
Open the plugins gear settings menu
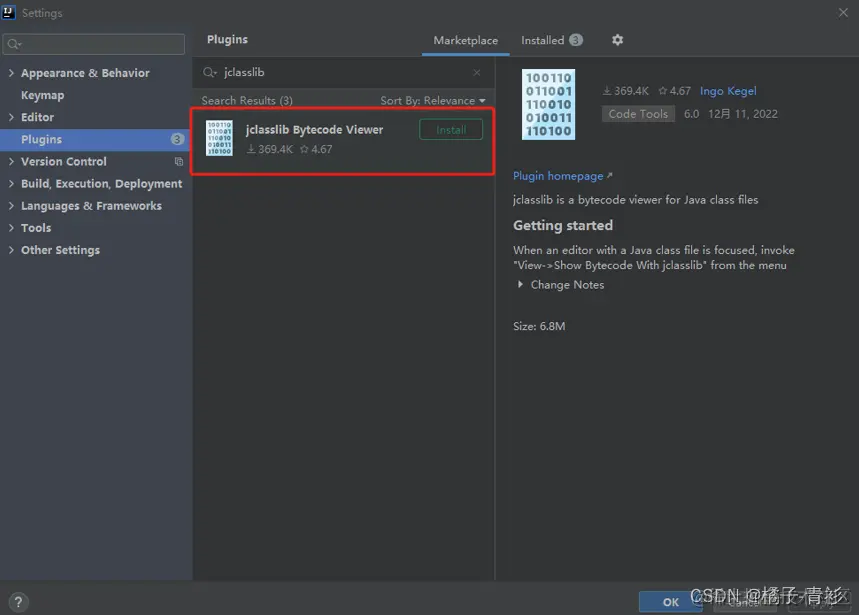(x=617, y=40)
